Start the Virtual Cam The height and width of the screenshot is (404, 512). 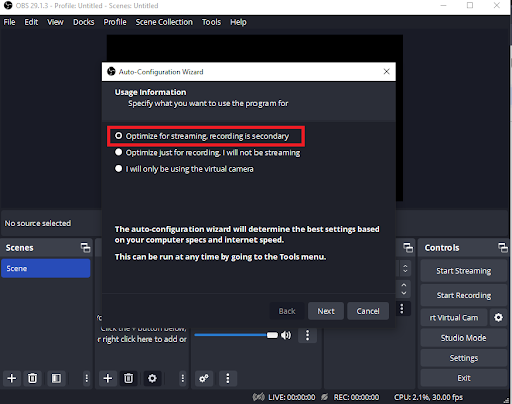coord(454,318)
